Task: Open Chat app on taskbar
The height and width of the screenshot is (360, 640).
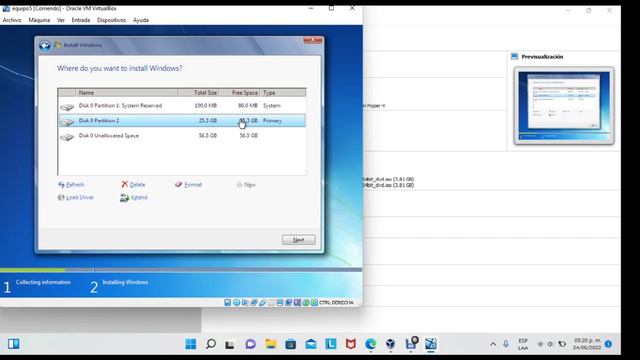Action: (250, 344)
